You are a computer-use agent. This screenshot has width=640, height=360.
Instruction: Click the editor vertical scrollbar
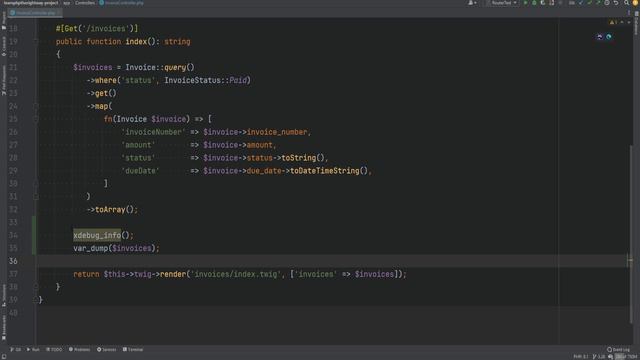point(631,233)
